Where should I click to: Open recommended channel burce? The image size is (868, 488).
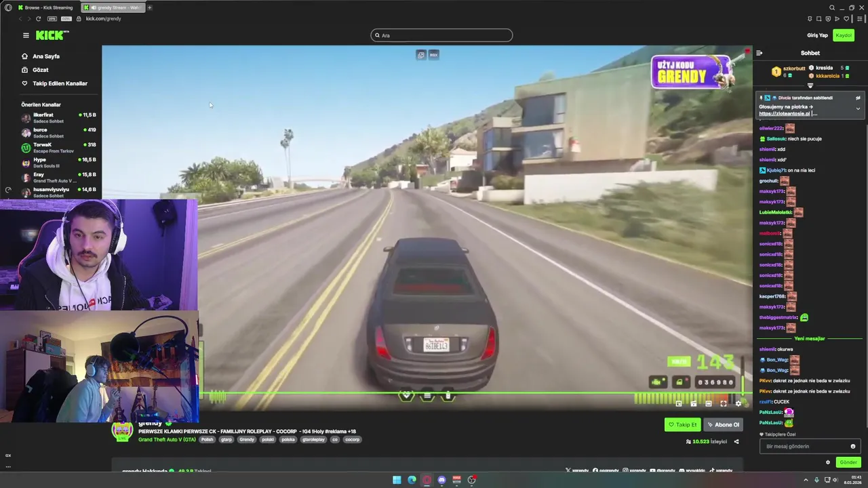[59, 132]
